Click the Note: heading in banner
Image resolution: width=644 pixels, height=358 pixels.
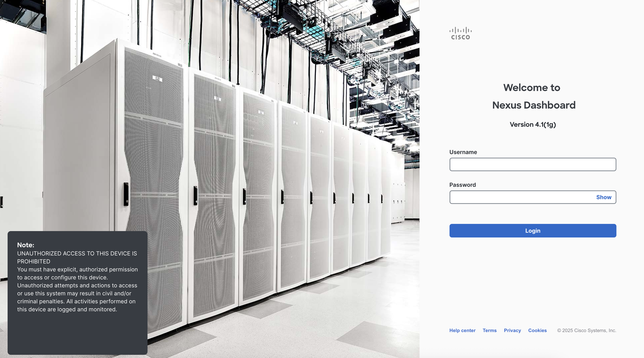click(x=26, y=245)
